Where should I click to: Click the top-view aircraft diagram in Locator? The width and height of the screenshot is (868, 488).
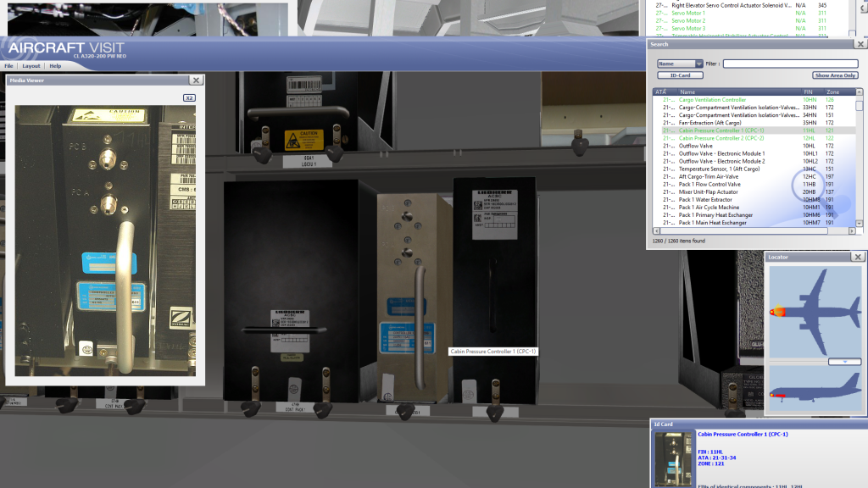[815, 312]
